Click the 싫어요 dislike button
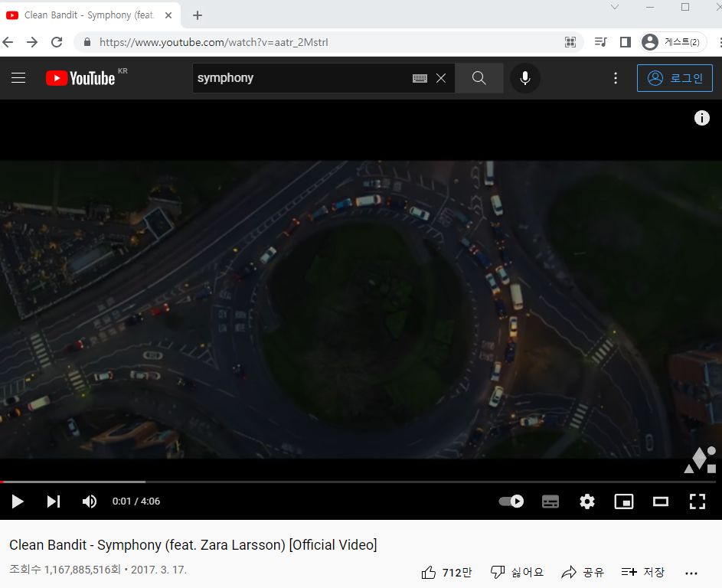 (517, 573)
